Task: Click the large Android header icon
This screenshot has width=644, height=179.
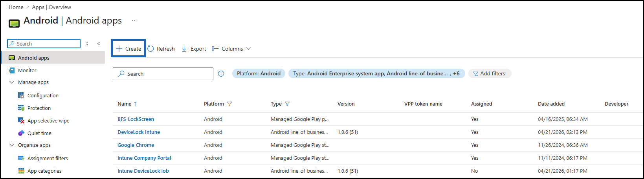Action: coord(14,23)
